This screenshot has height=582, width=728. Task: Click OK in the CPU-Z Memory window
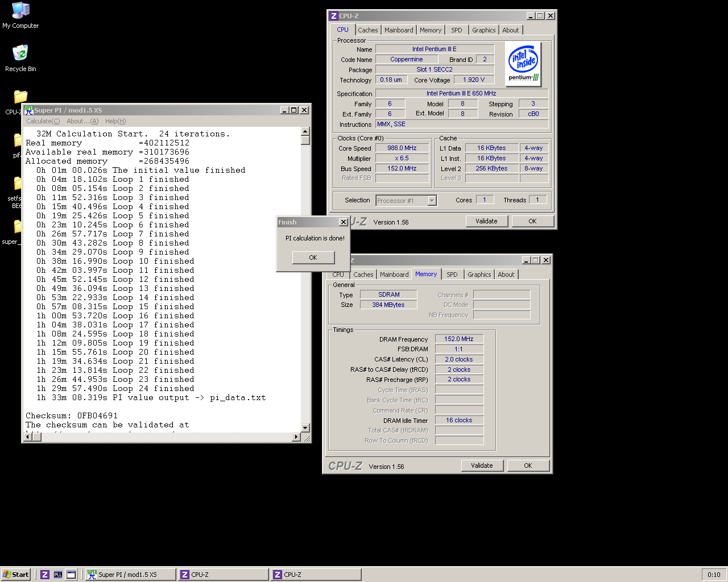pyautogui.click(x=528, y=465)
